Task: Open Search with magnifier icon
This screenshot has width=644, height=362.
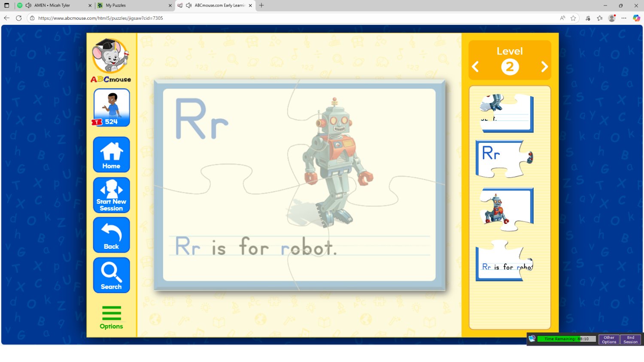Action: click(x=112, y=275)
